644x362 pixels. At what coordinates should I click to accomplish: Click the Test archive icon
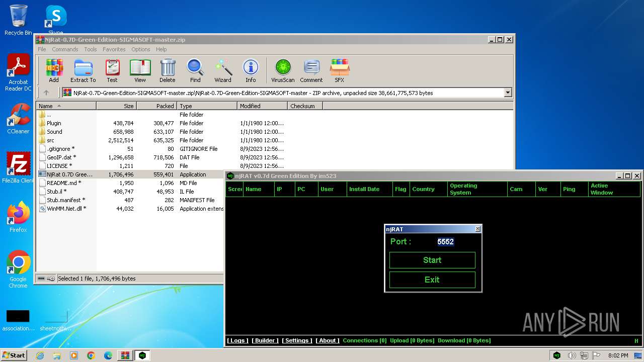coord(112,70)
